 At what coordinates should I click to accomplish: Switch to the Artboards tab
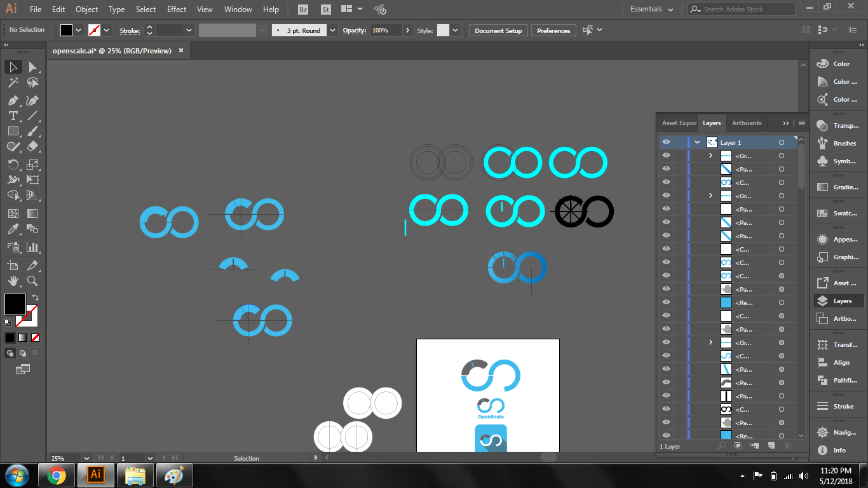tap(747, 123)
